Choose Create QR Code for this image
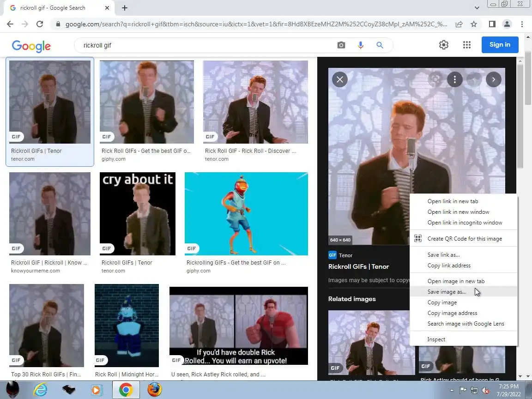The width and height of the screenshot is (532, 399). click(464, 238)
